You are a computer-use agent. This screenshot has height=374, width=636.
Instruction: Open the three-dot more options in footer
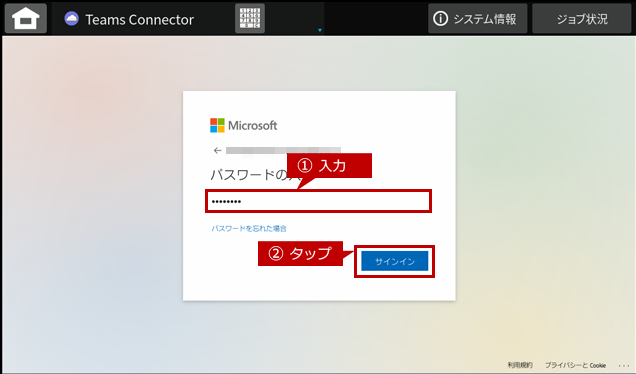[x=624, y=365]
